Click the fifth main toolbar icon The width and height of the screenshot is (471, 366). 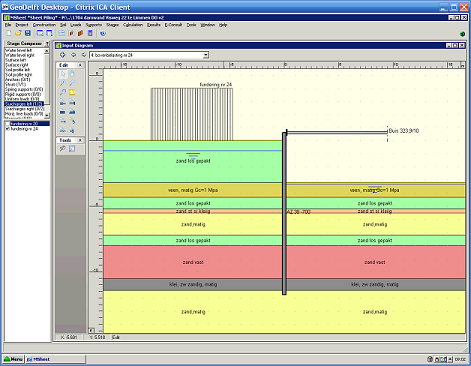click(49, 33)
